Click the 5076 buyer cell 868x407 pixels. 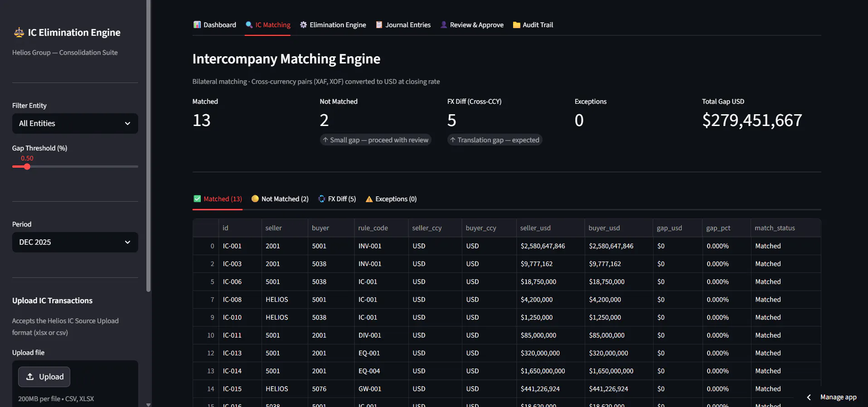pyautogui.click(x=331, y=389)
